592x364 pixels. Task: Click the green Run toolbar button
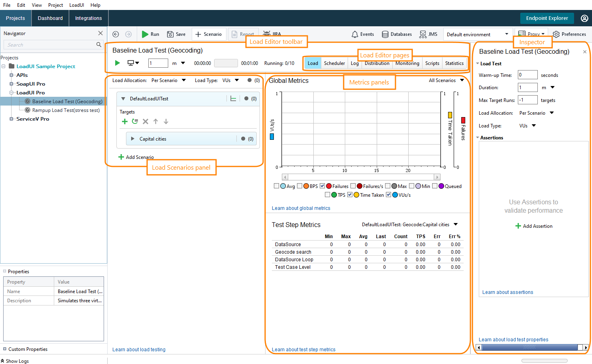click(x=150, y=34)
